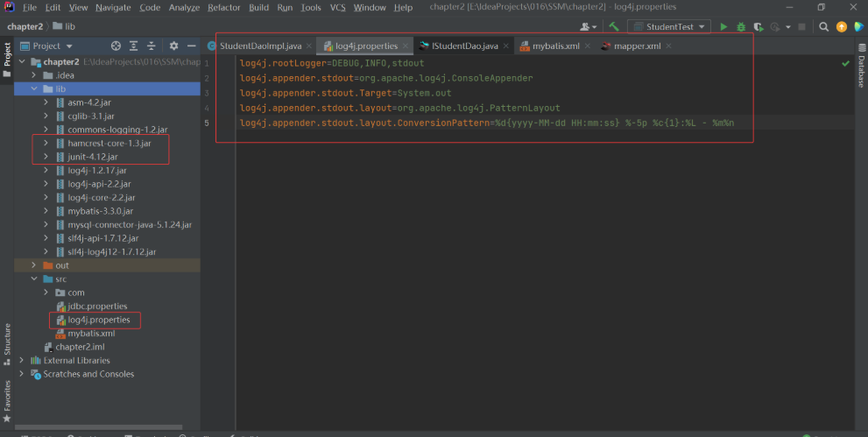Close the IStudentDao.java tab

pyautogui.click(x=506, y=46)
